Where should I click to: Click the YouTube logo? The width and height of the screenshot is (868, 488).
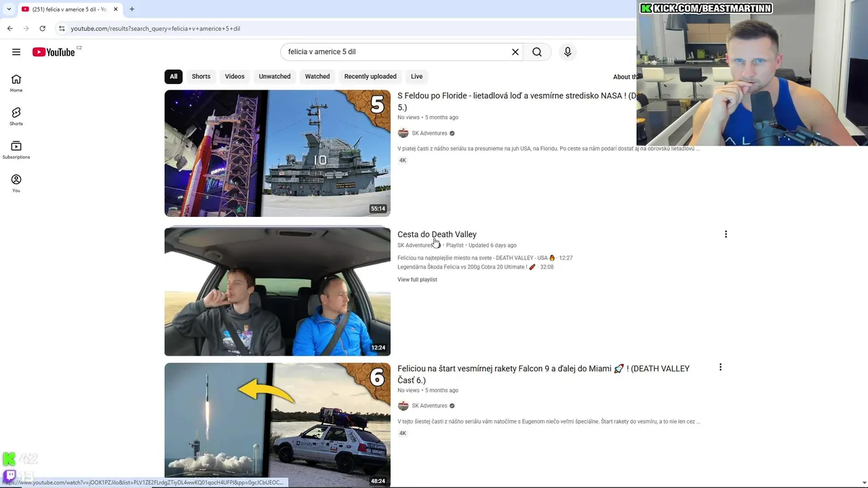[x=54, y=52]
